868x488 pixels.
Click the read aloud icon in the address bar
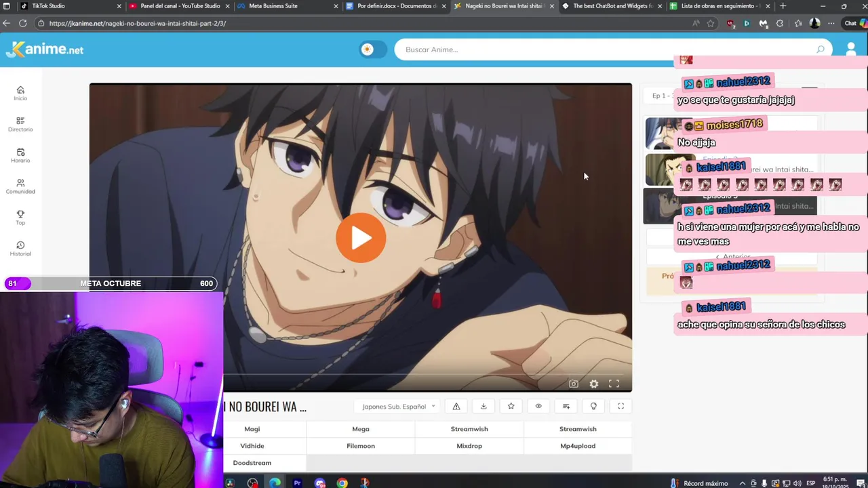(696, 23)
